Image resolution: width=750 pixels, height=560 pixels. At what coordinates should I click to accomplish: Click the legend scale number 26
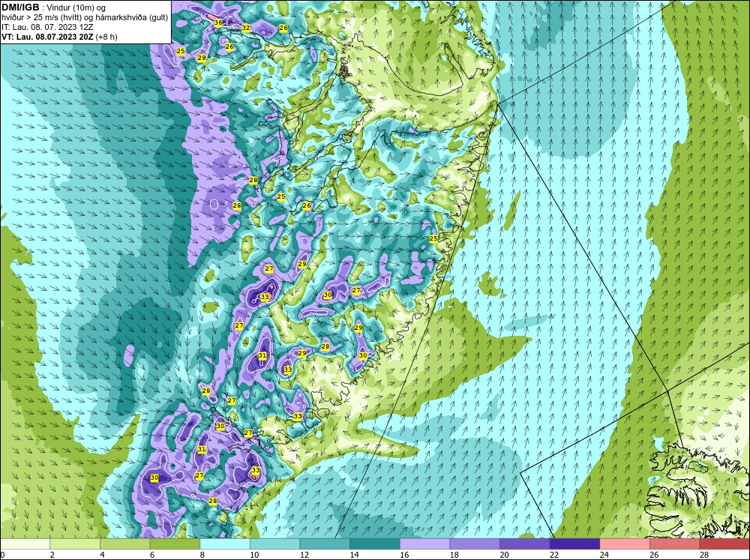tap(654, 555)
